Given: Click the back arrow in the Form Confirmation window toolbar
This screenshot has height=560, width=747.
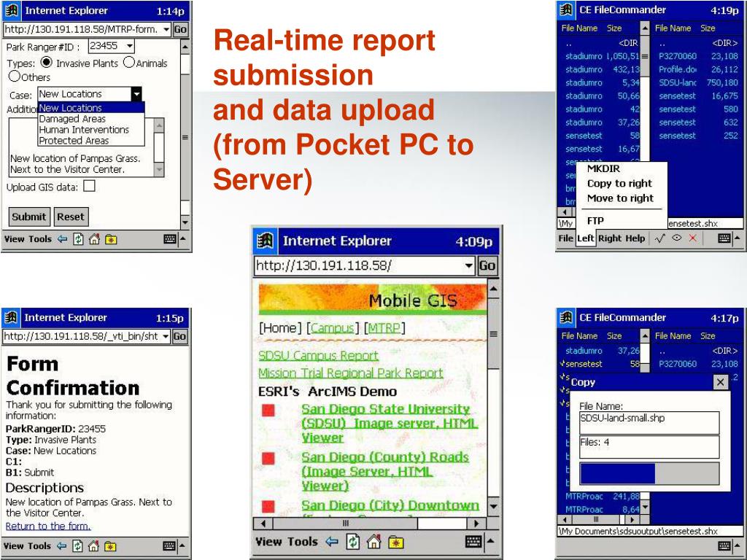Looking at the screenshot, I should pos(61,545).
